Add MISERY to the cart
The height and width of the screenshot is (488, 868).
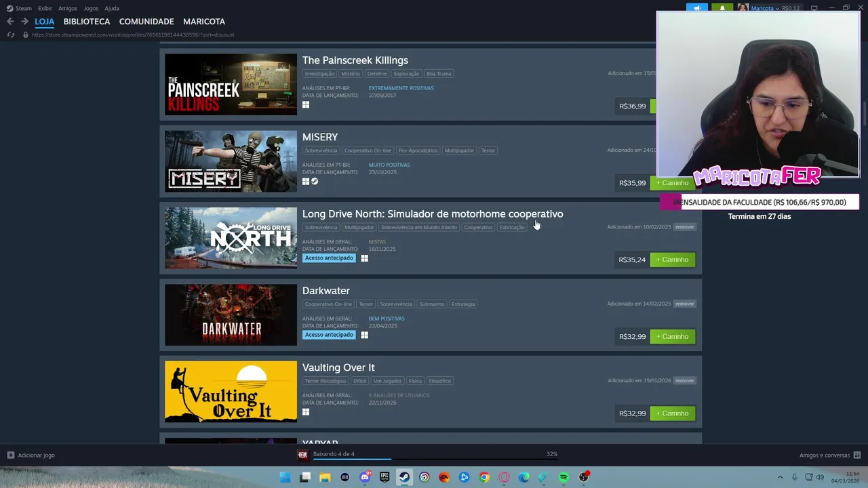[x=673, y=183]
